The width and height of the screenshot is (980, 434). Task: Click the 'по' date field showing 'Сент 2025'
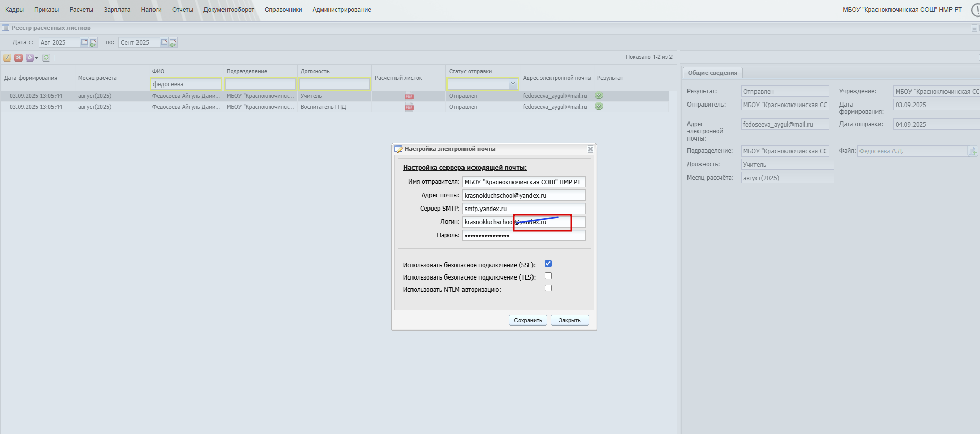pyautogui.click(x=139, y=42)
